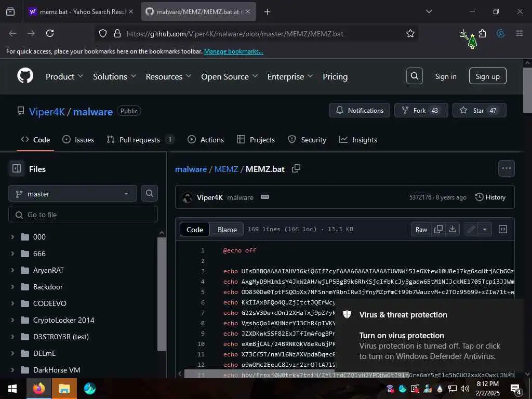Screen dimensions: 532x399
Task: Open the Actions tab
Action: 206,139
